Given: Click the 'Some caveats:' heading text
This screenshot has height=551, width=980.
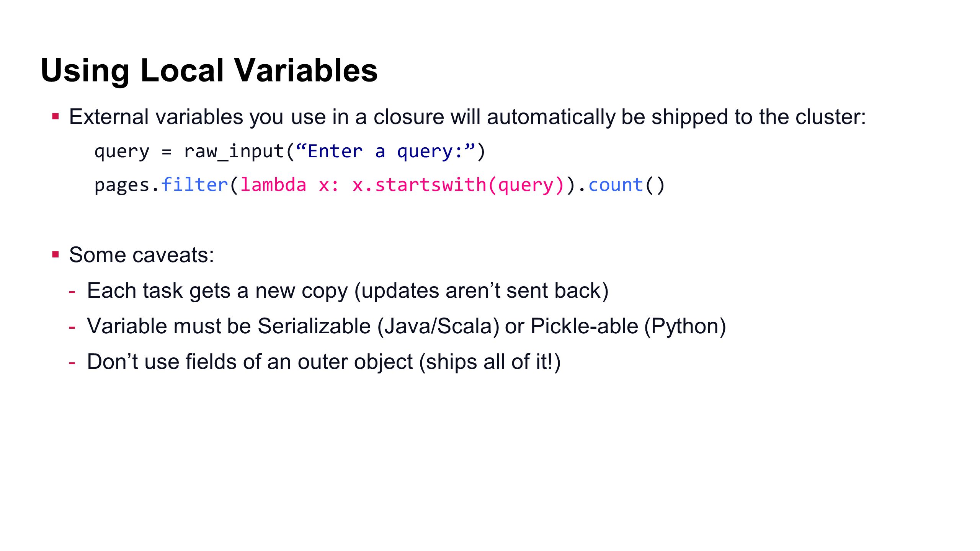Looking at the screenshot, I should [x=142, y=255].
